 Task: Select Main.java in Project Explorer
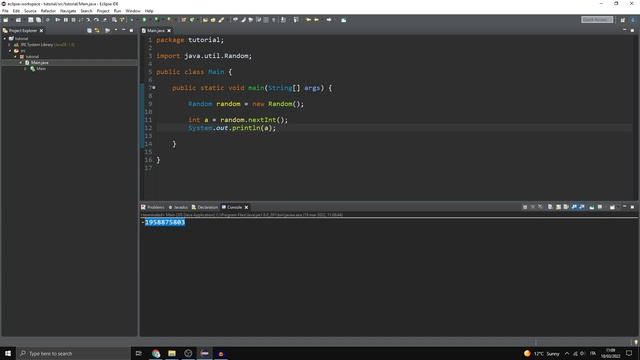coord(40,62)
